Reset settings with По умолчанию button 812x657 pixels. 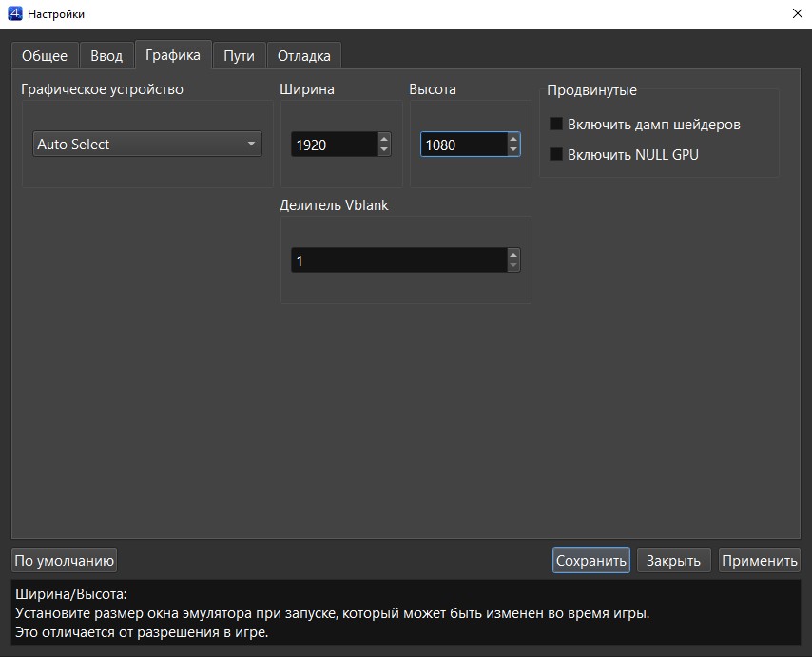pyautogui.click(x=64, y=560)
